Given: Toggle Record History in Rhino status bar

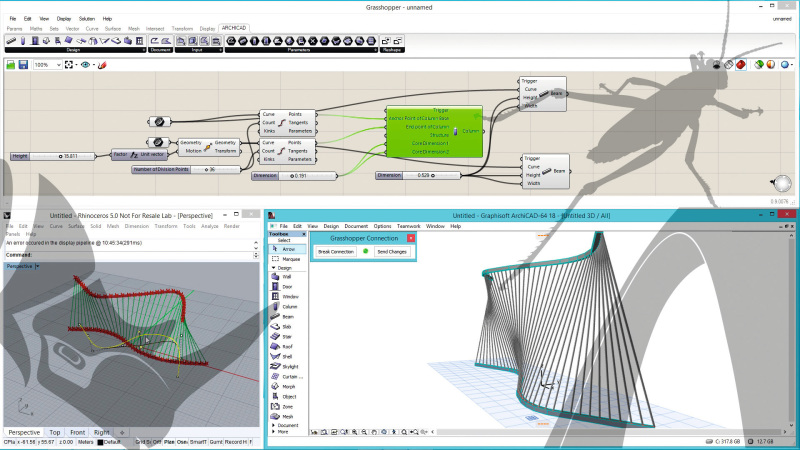Looking at the screenshot, I should [238, 442].
